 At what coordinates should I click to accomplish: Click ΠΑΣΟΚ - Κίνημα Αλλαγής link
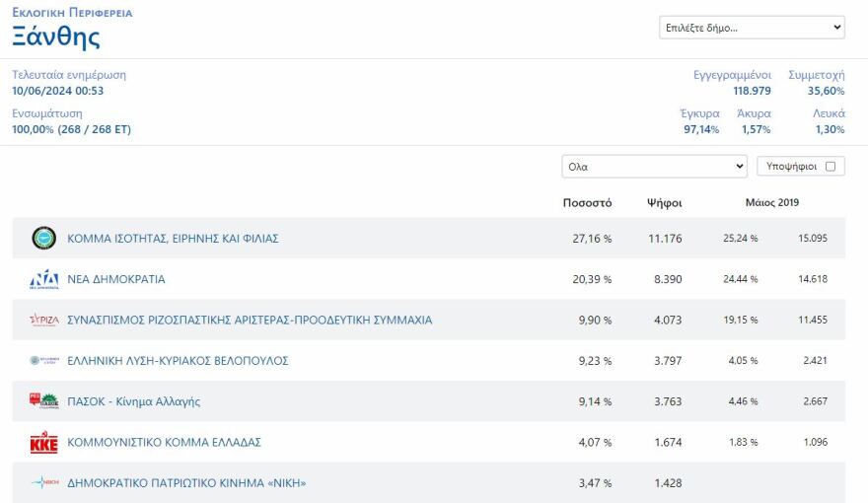133,401
